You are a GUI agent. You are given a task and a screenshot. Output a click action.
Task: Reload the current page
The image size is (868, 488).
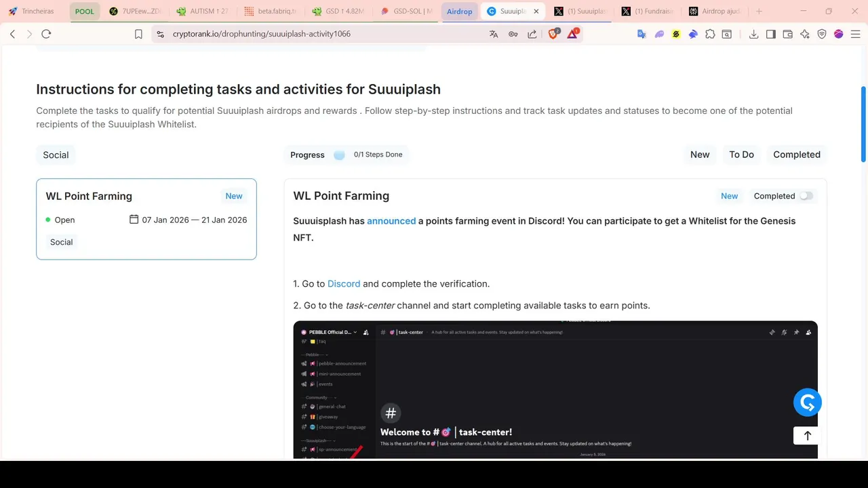pos(46,34)
